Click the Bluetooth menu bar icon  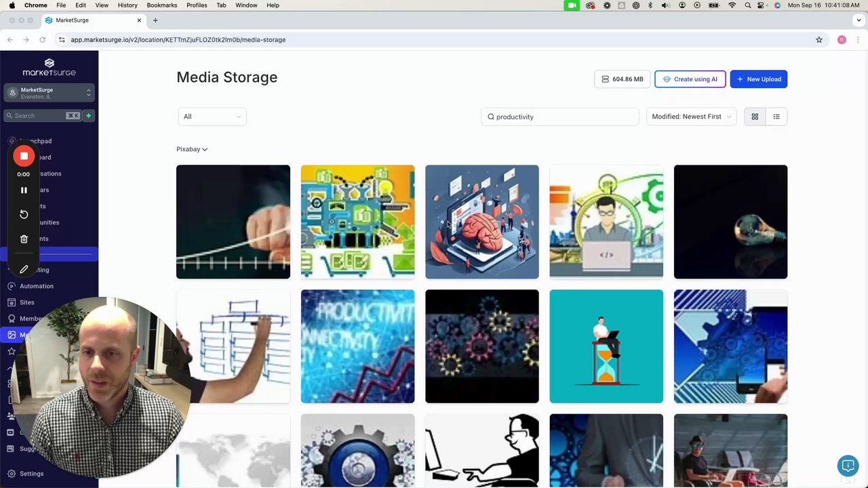[x=650, y=5]
